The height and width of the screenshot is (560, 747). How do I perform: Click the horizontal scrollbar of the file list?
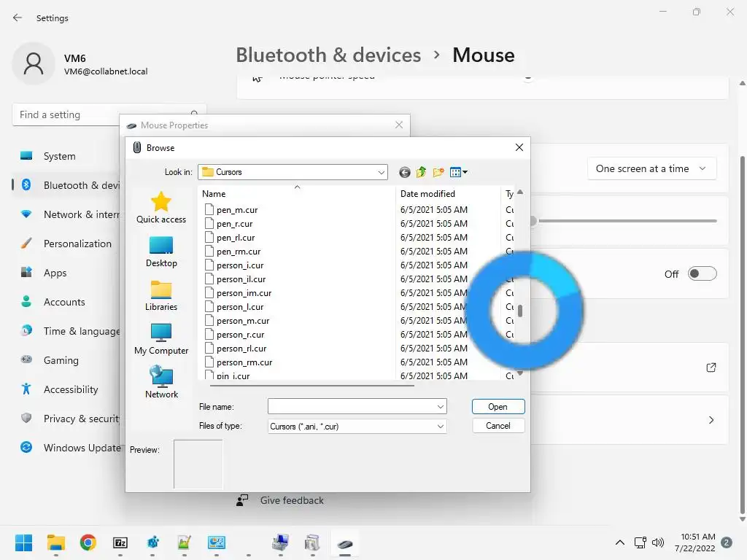tap(311, 385)
